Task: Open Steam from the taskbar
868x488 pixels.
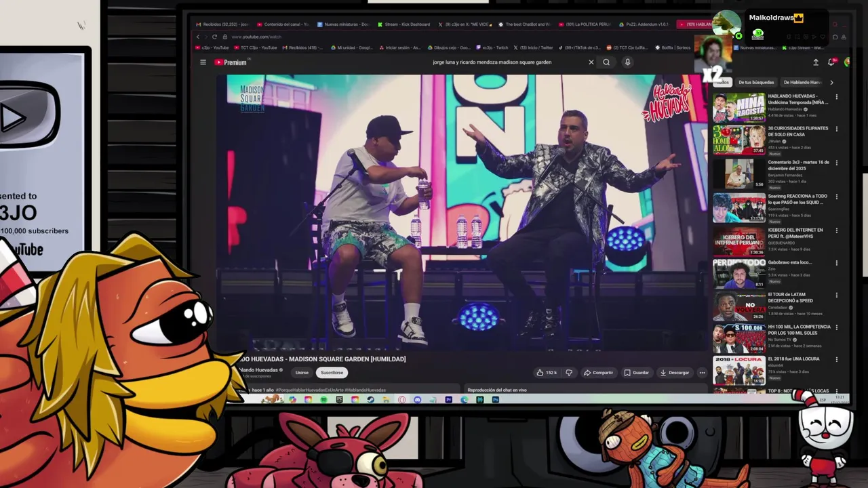Action: tap(370, 400)
